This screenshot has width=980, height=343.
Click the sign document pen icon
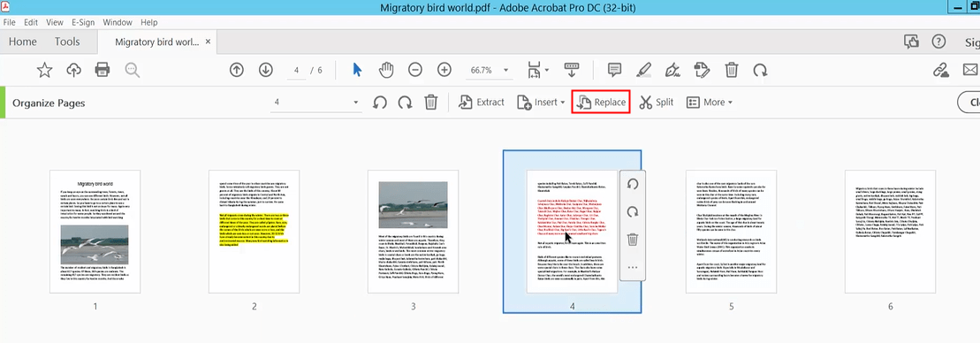672,70
